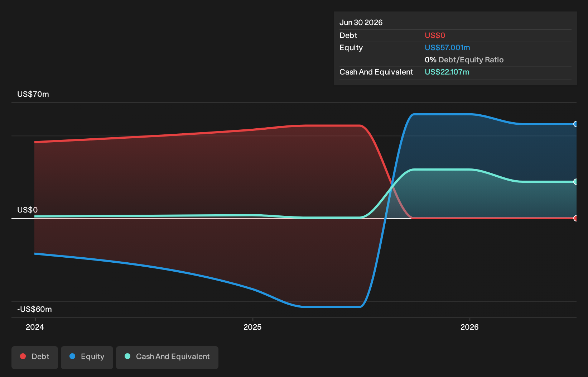Click the 0% Debt/Equity Ratio text
The image size is (588, 377).
point(464,60)
